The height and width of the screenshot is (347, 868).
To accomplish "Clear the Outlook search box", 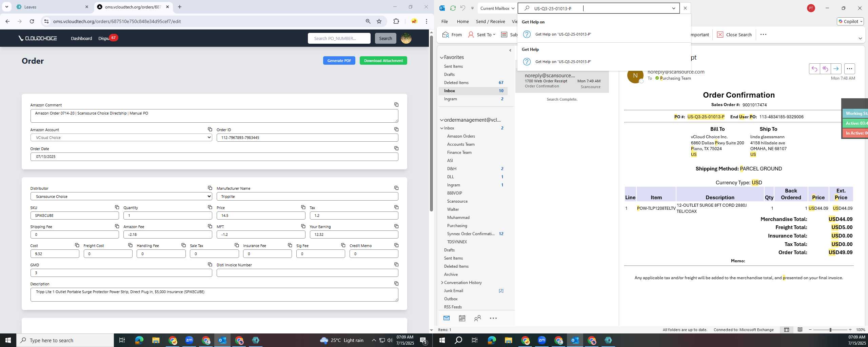I will tap(685, 8).
